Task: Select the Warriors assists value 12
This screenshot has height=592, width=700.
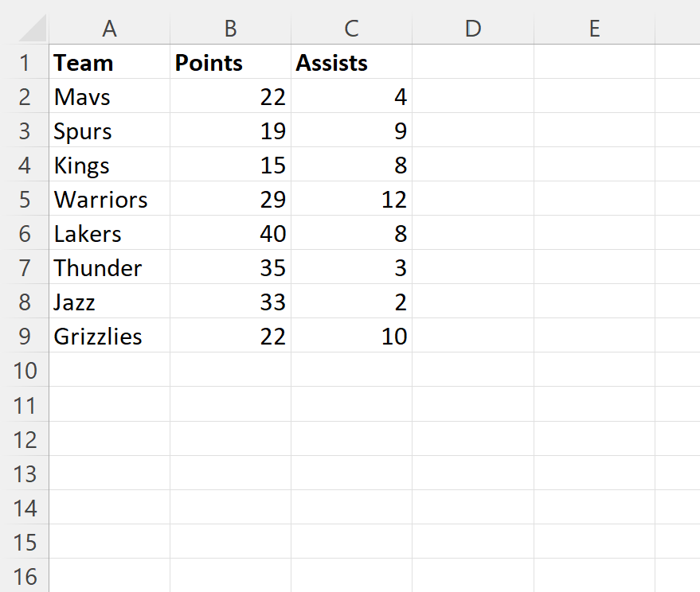Action: tap(351, 199)
